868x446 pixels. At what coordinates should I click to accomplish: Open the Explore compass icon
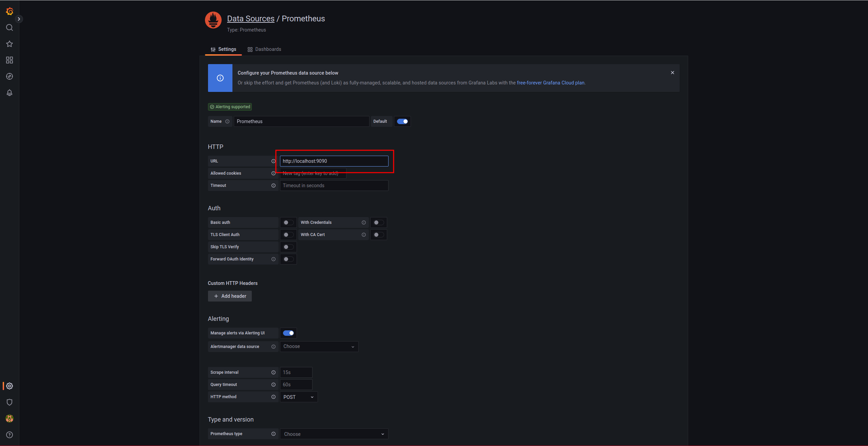coord(10,76)
